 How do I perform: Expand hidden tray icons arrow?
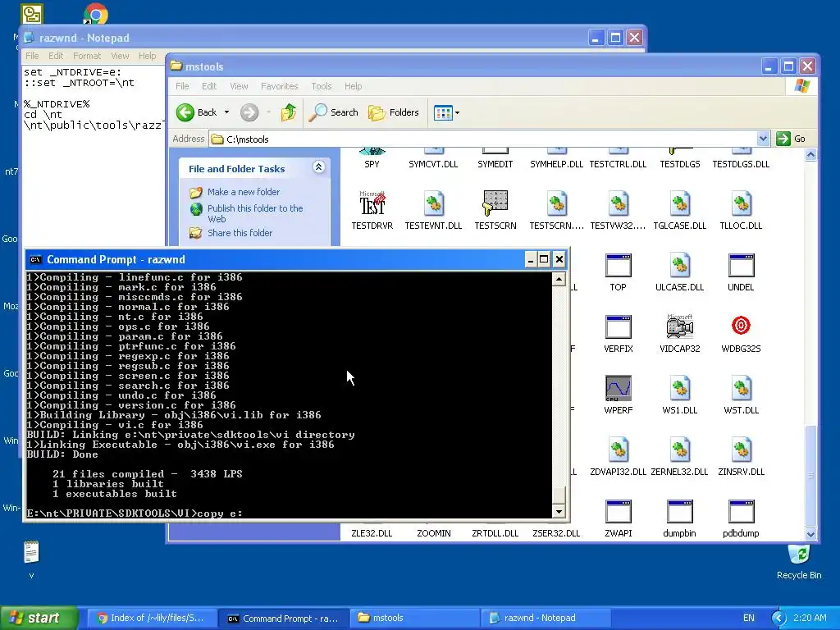click(778, 618)
